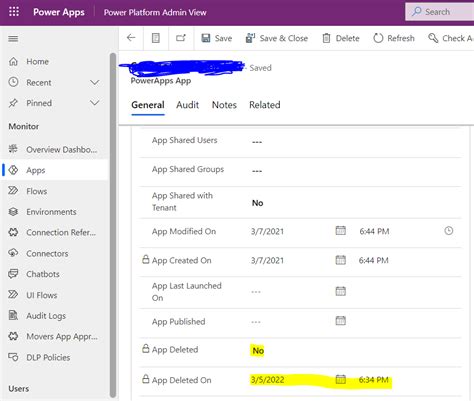Expand the Pinned section chevron
474x401 pixels.
click(95, 103)
